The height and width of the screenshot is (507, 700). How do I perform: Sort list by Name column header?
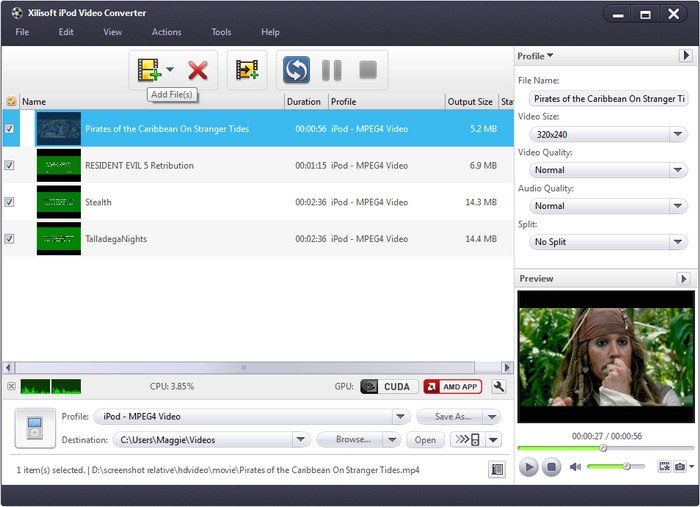coord(152,102)
